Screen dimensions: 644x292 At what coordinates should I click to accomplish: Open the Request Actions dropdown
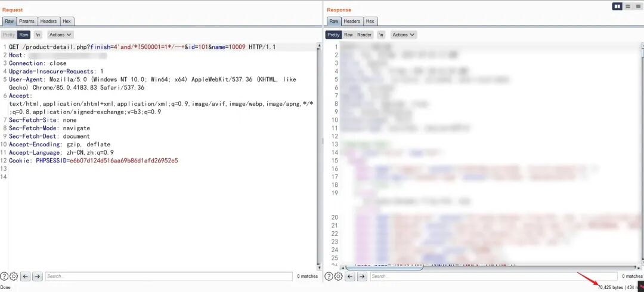pyautogui.click(x=60, y=35)
